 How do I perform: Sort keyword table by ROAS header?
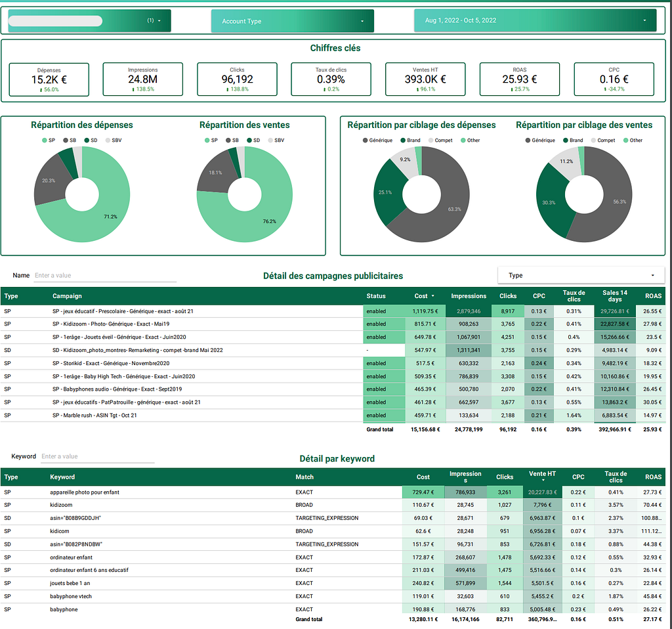coord(653,477)
